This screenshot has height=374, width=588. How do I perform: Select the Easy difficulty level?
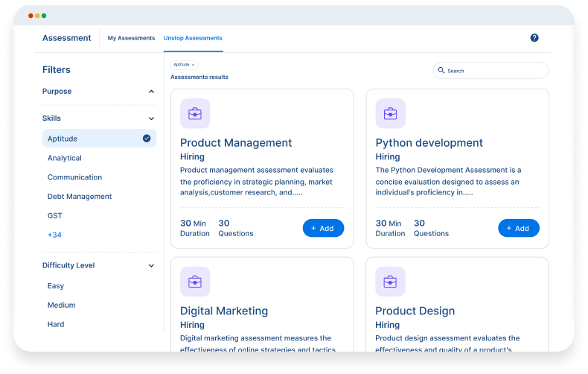click(x=56, y=286)
